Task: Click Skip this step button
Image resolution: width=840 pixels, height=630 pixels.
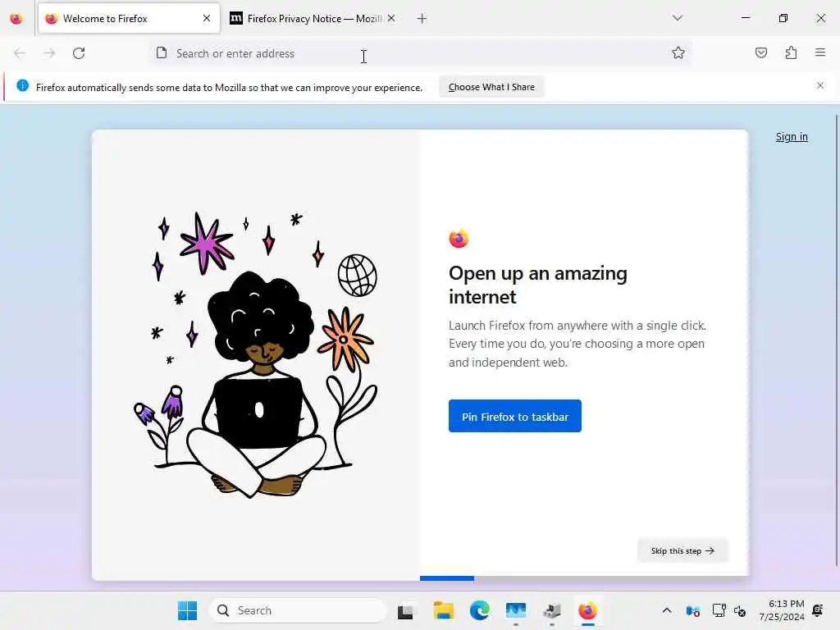Action: click(682, 550)
